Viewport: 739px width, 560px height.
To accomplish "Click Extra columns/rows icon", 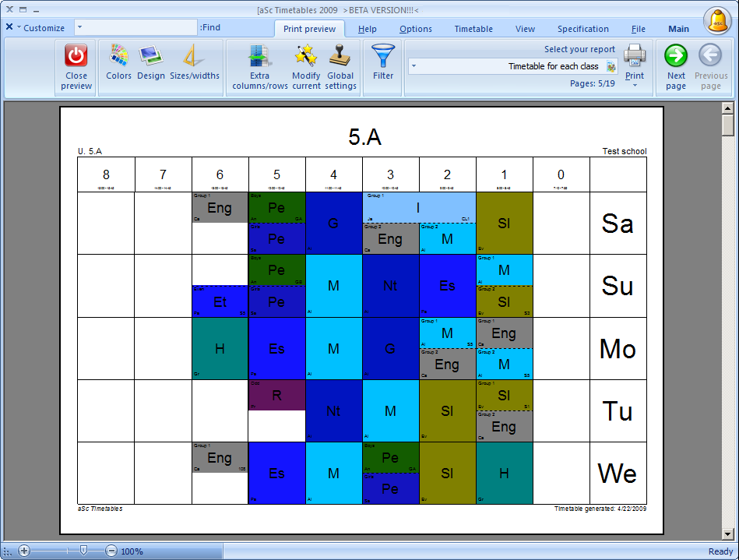I will tap(259, 56).
